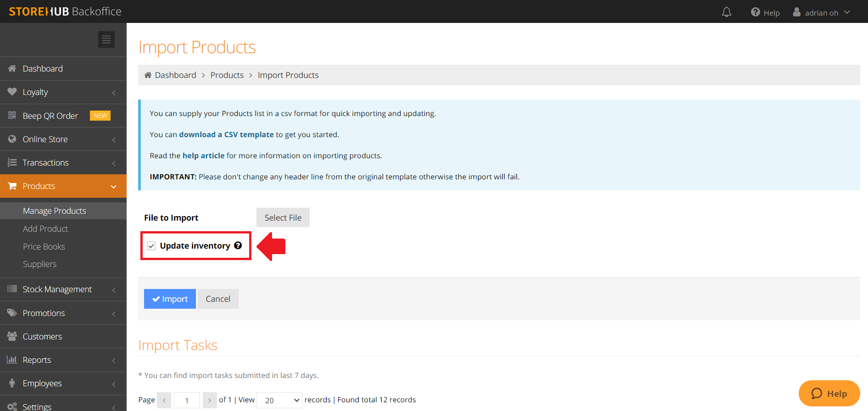
Task: Click the Select File button
Action: coord(283,217)
